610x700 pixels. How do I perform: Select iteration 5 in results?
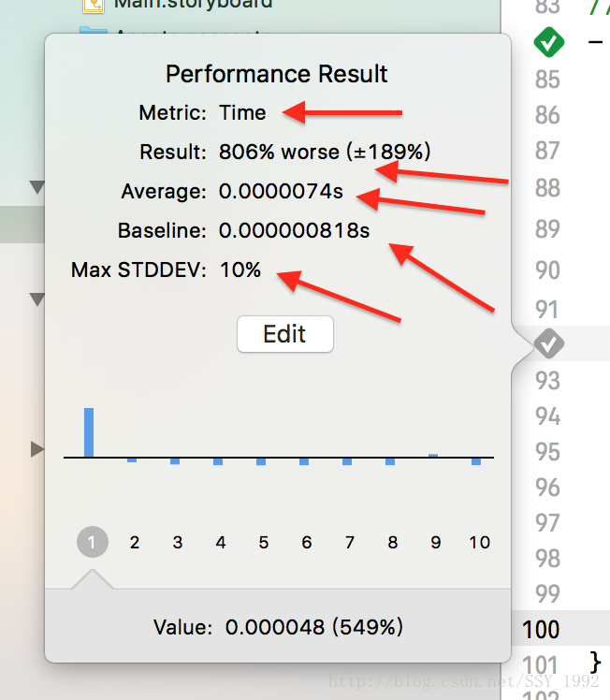coord(264,543)
